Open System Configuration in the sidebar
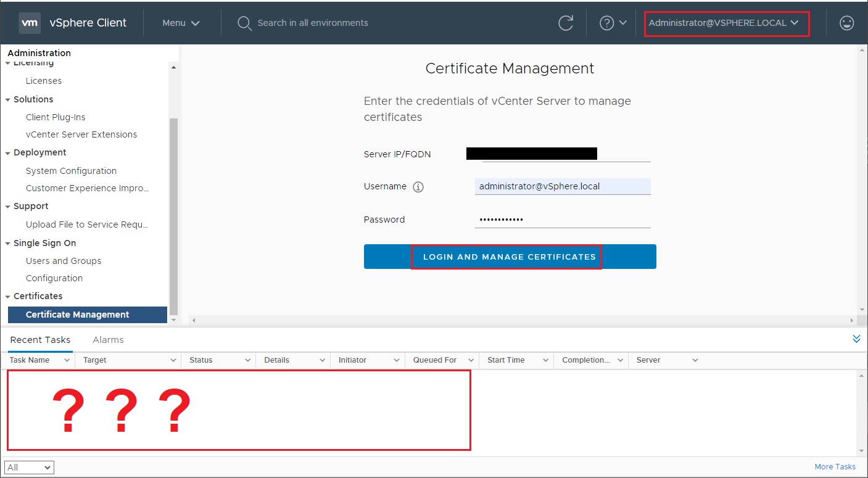The width and height of the screenshot is (868, 478). [71, 171]
